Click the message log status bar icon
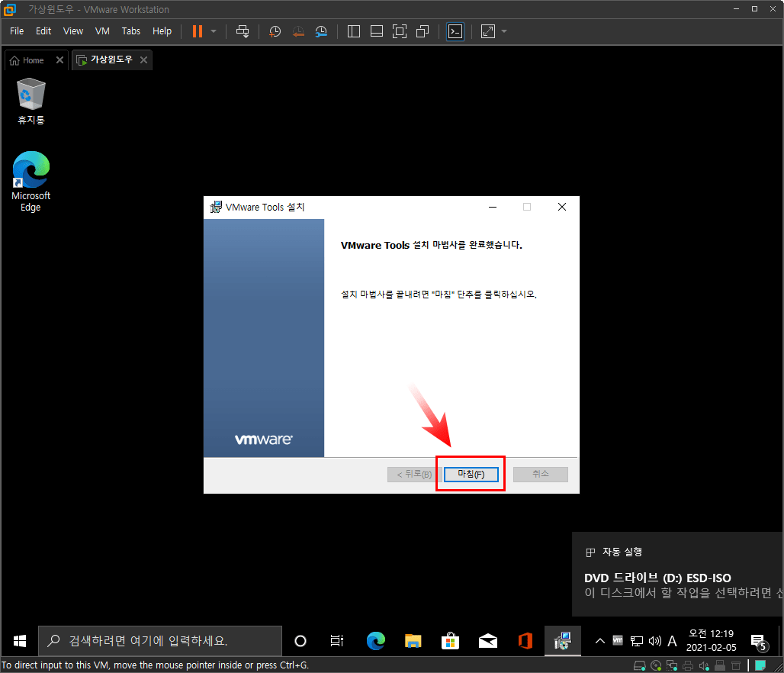 [760, 665]
